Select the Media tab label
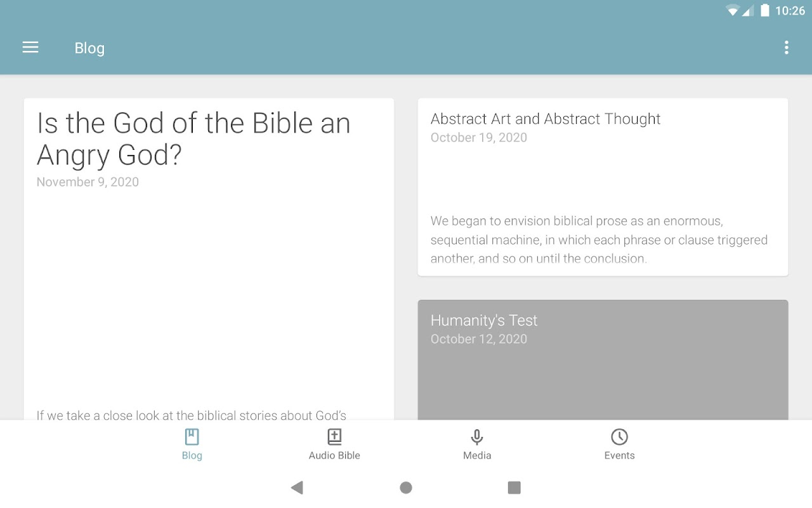The image size is (812, 508). point(477,455)
